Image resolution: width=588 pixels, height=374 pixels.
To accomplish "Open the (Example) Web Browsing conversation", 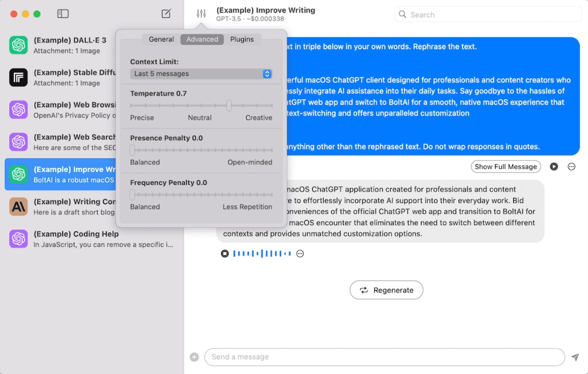I will pyautogui.click(x=61, y=109).
